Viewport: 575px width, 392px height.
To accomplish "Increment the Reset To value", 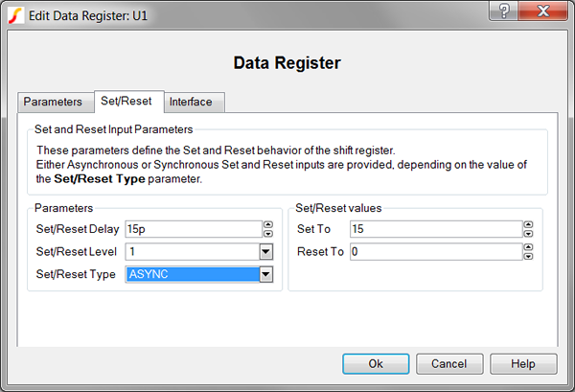I will pyautogui.click(x=528, y=247).
